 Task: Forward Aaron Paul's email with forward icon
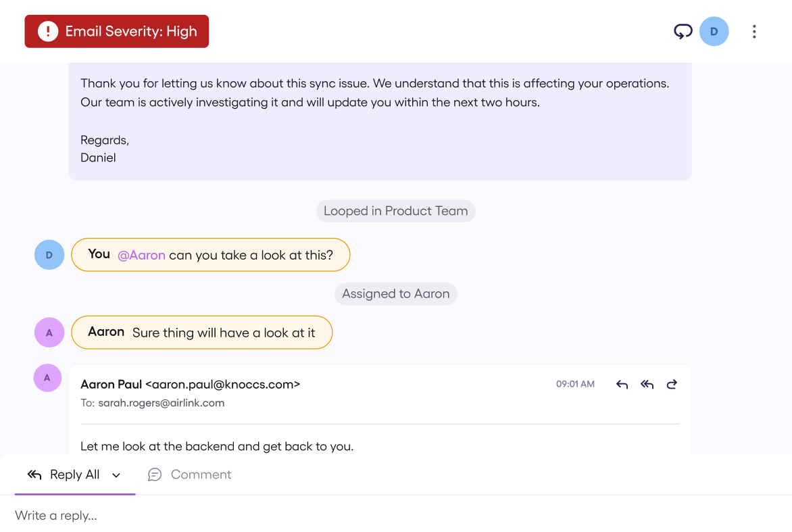point(672,385)
